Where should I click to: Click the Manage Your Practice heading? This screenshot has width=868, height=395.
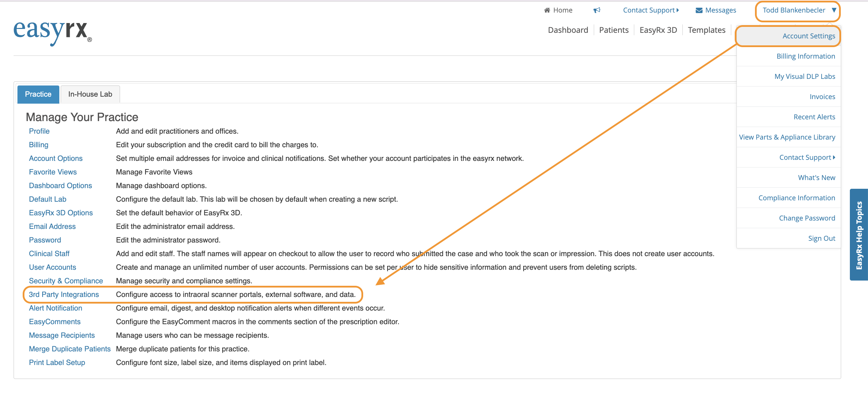(x=82, y=117)
